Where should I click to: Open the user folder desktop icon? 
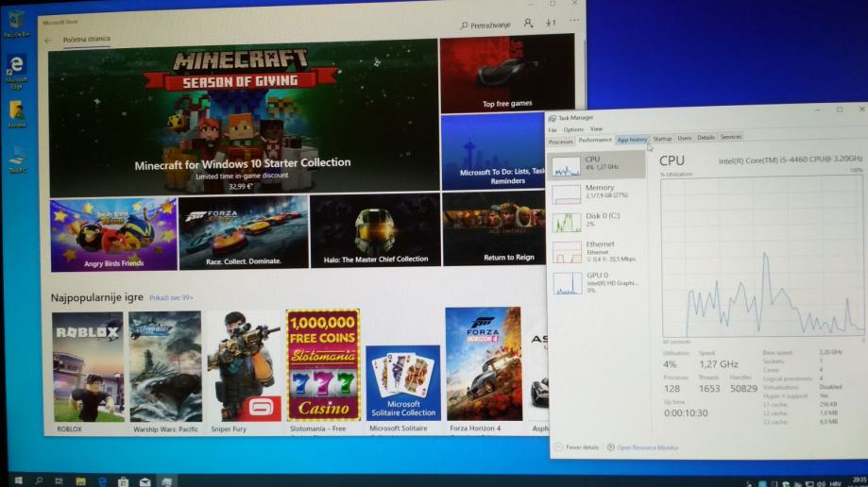tap(17, 114)
